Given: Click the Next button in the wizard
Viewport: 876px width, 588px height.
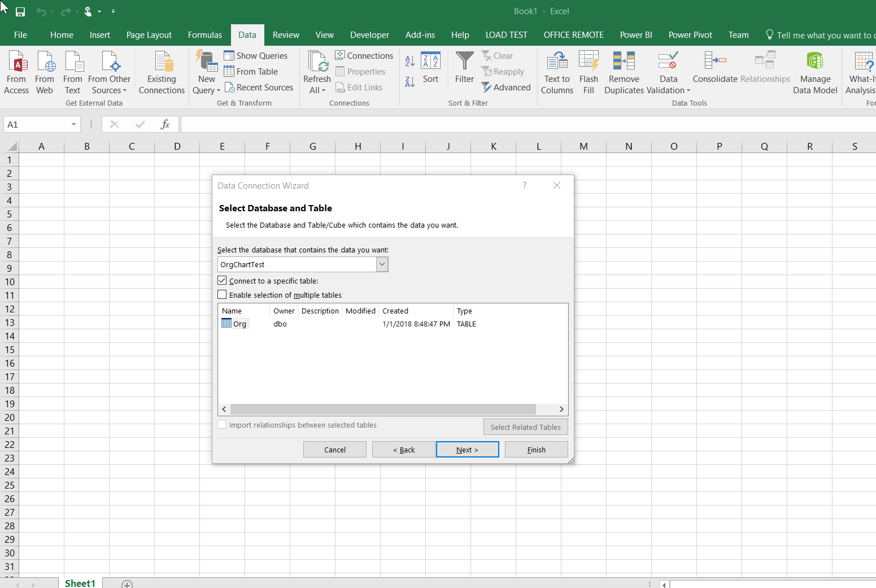Looking at the screenshot, I should click(x=467, y=449).
